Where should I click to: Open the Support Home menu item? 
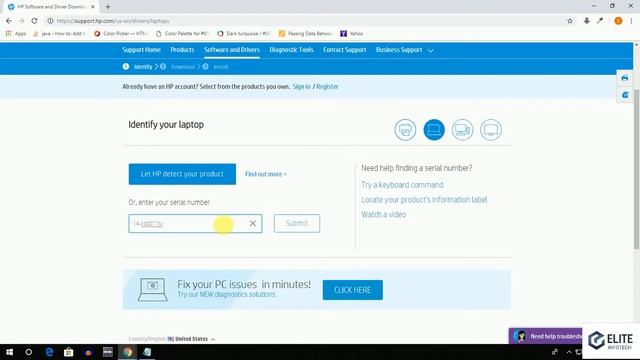point(142,50)
